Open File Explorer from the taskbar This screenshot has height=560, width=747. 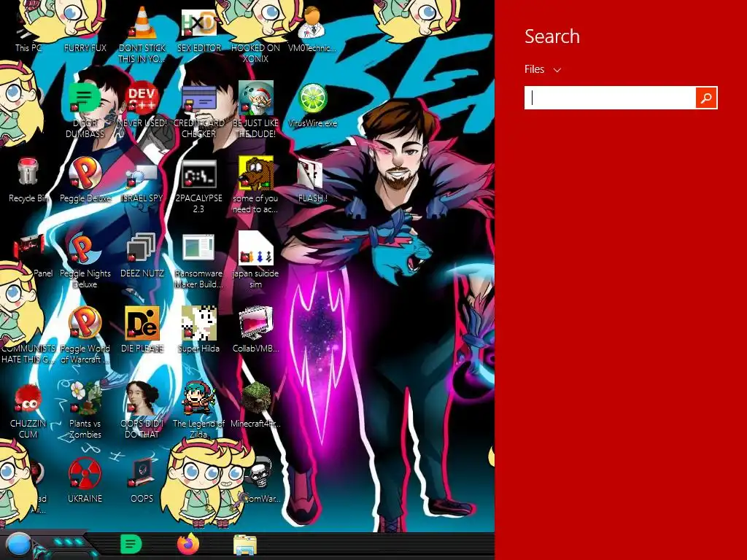point(245,545)
